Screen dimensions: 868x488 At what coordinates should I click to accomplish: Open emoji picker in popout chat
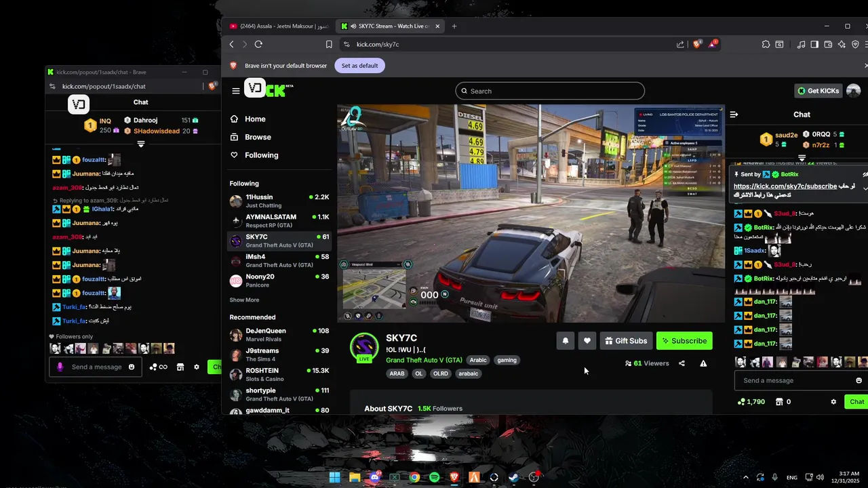(132, 367)
